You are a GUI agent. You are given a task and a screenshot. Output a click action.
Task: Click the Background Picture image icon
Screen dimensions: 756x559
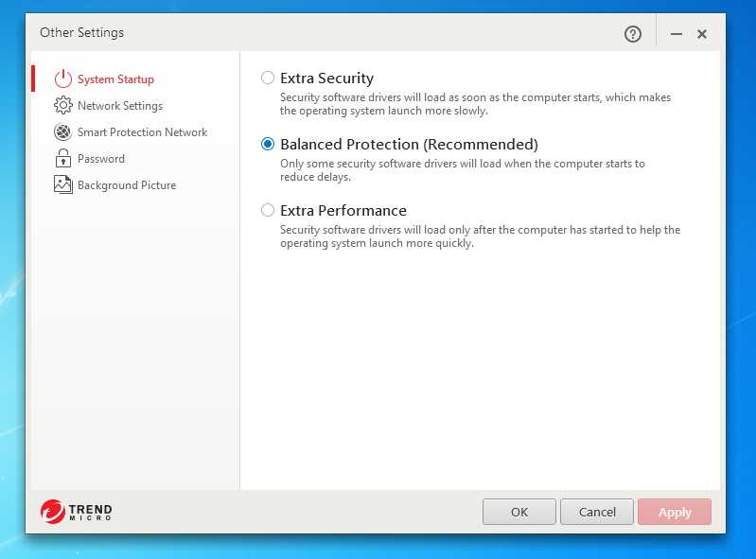click(x=63, y=185)
